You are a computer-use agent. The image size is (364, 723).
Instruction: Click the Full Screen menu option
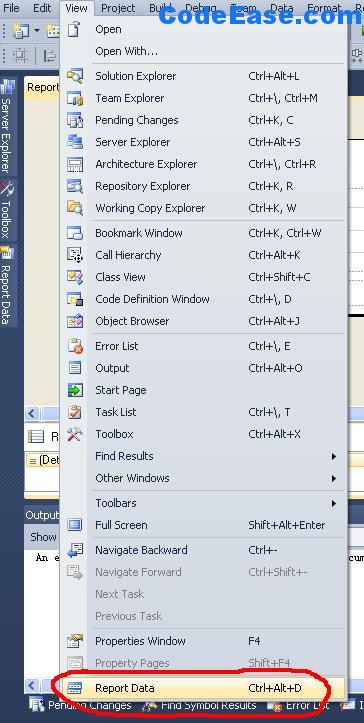point(203,525)
